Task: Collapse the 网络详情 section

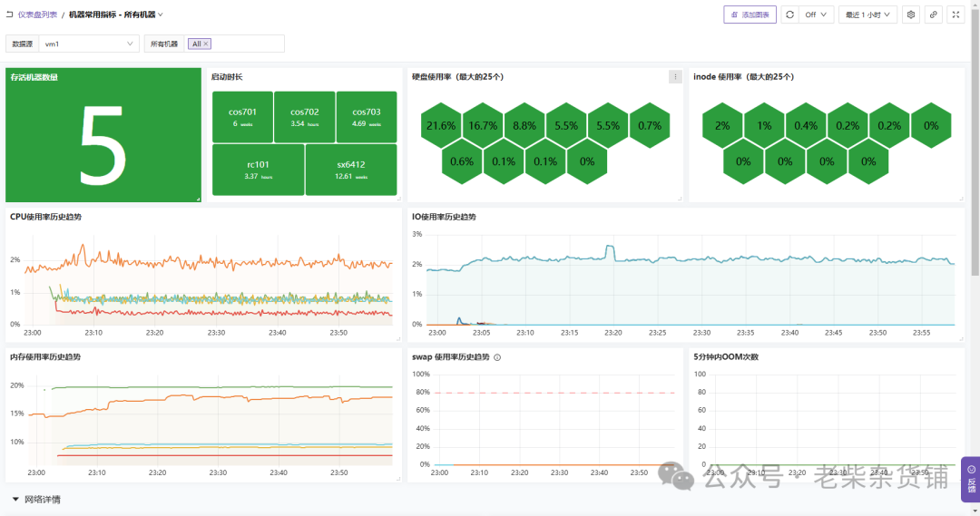Action: (15, 499)
